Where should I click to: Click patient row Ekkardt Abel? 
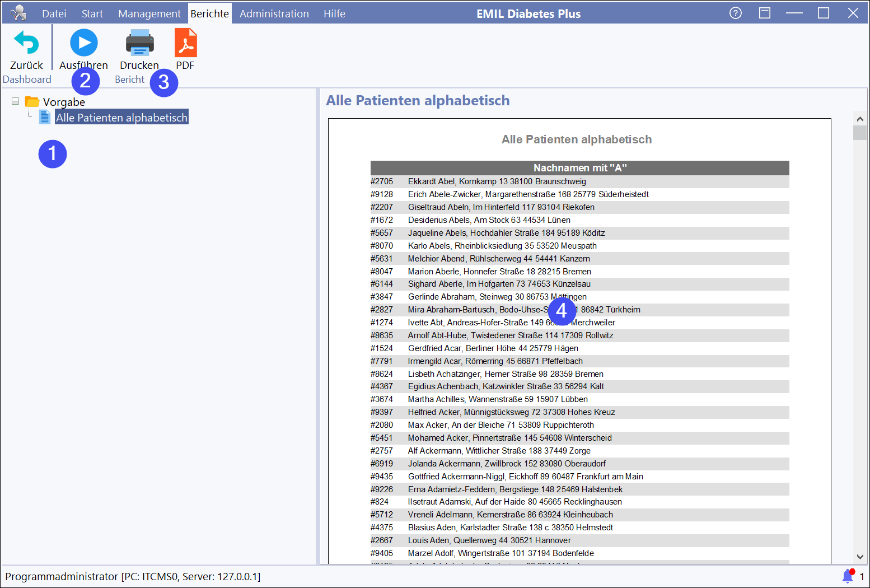click(x=497, y=181)
